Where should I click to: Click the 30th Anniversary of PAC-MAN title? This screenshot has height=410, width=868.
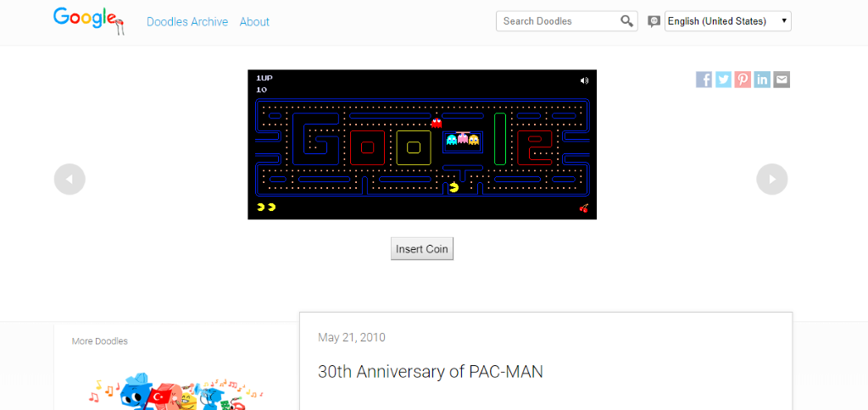click(x=430, y=371)
